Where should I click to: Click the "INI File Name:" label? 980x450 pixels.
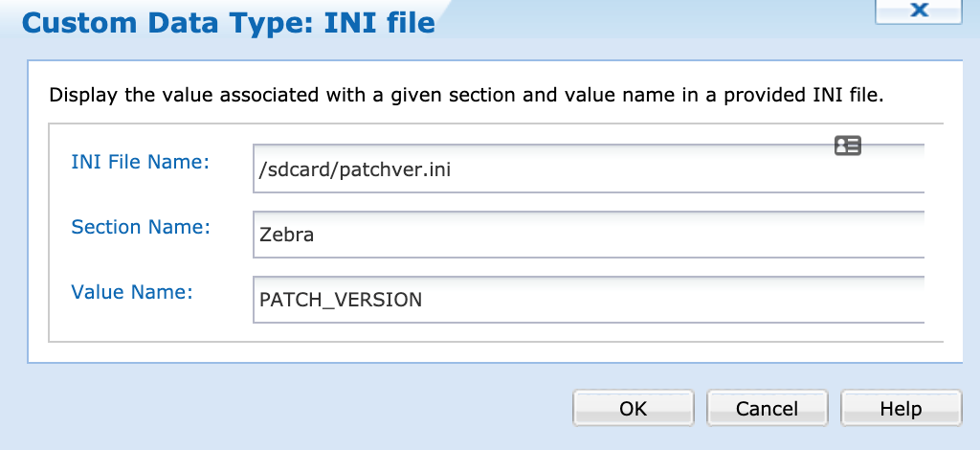tap(140, 162)
